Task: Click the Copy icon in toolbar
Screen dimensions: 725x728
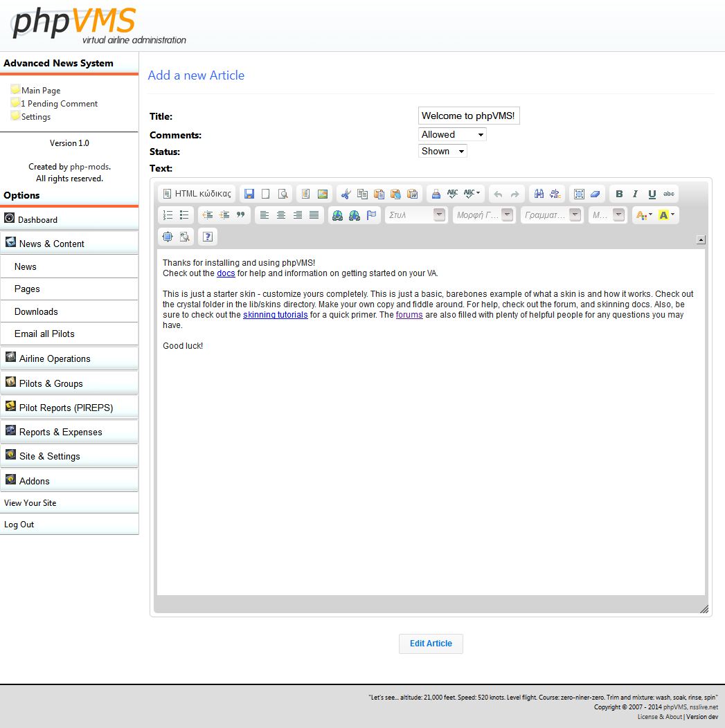Action: [362, 194]
